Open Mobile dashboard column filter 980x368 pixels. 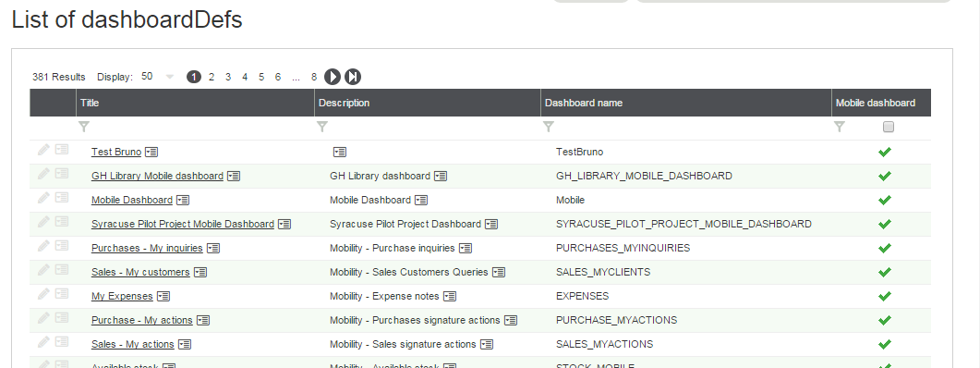pyautogui.click(x=840, y=127)
